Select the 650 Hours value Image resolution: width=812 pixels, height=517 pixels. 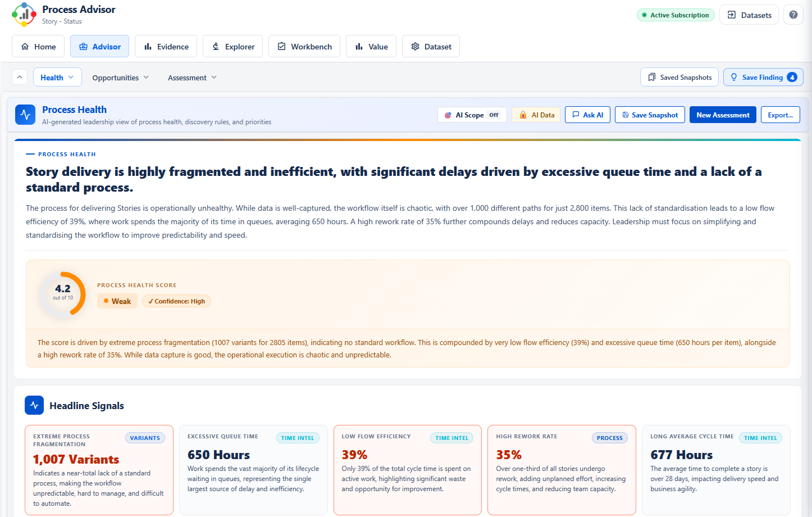coord(219,455)
